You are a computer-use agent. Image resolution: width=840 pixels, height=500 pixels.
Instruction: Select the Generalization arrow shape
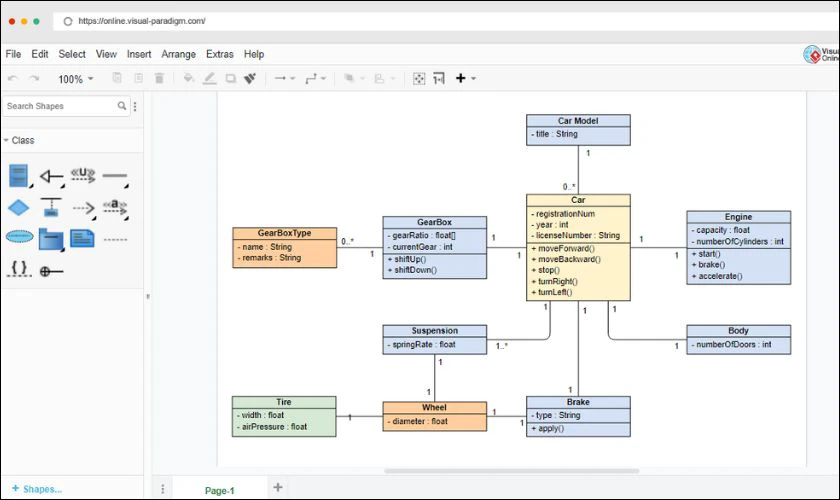(51, 176)
